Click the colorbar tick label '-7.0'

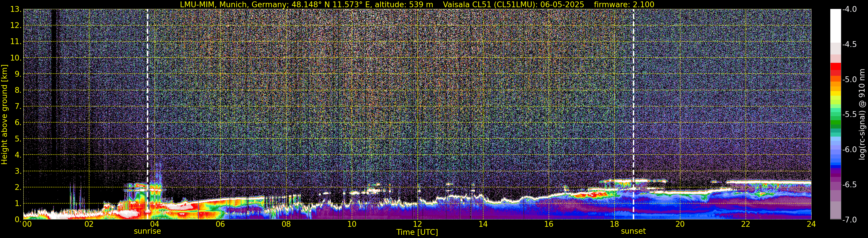pos(850,220)
